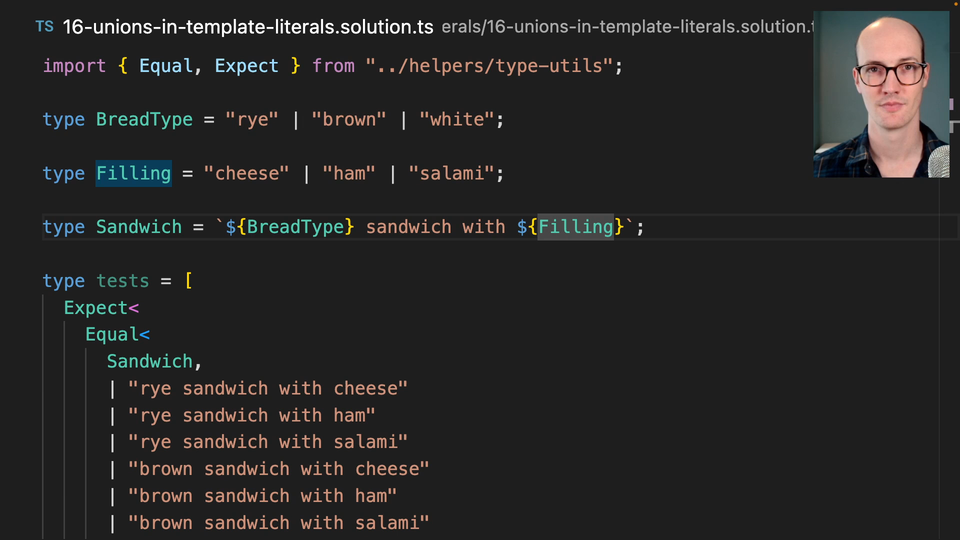Click the highlighted Filling type name declaration
The height and width of the screenshot is (540, 960).
click(133, 174)
